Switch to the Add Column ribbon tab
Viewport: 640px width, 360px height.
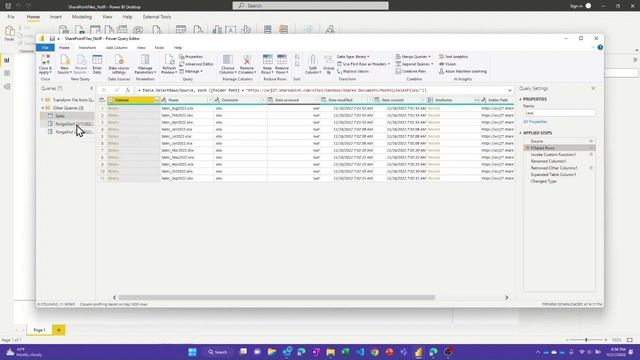click(x=117, y=48)
